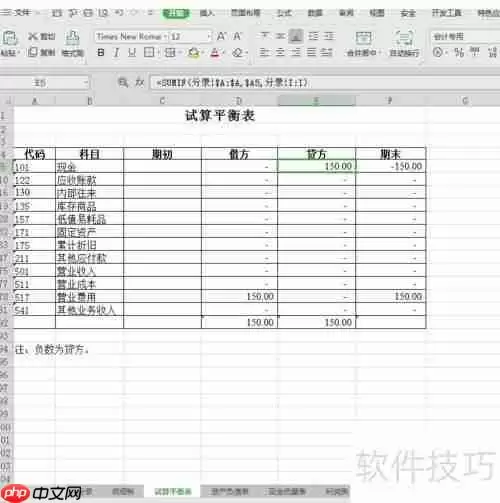The image size is (500, 503).
Task: Click the increase indent icon
Action: (x=329, y=36)
